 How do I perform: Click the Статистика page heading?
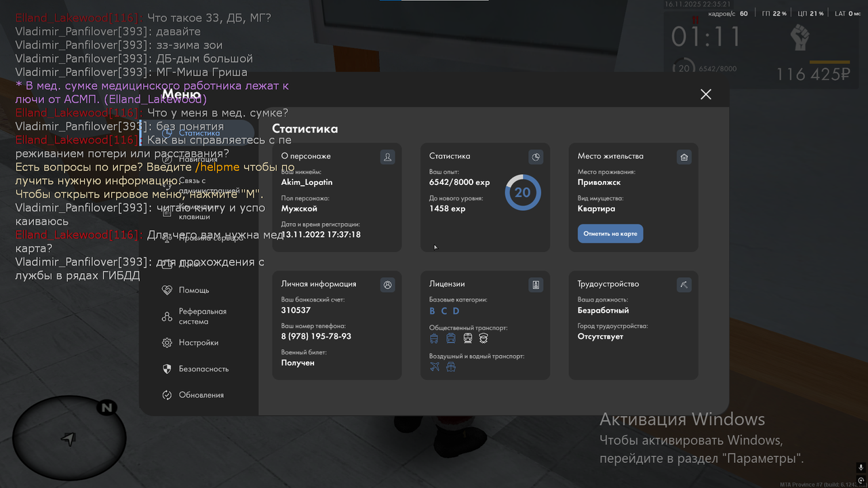coord(304,129)
